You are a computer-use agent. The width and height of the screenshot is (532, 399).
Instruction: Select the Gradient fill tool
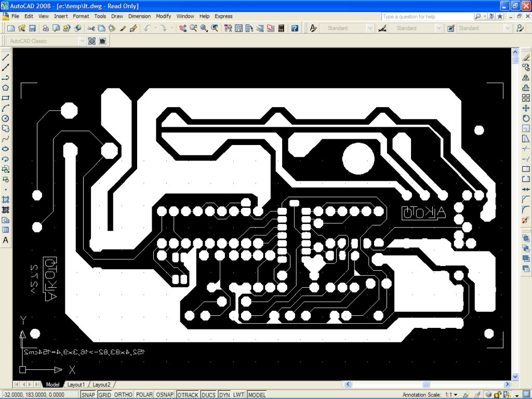pos(5,210)
